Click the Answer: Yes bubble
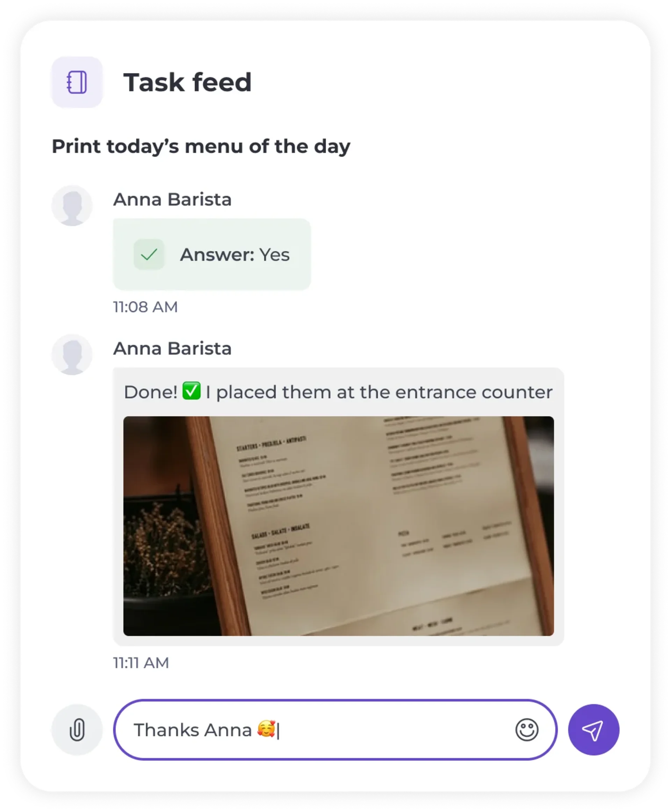671x812 pixels. click(212, 254)
